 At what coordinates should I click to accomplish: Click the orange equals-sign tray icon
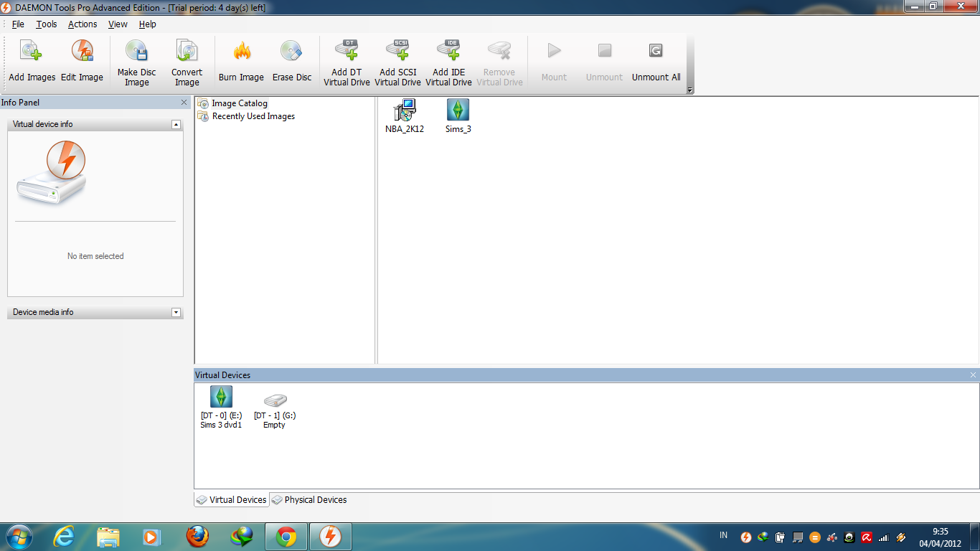pos(815,537)
